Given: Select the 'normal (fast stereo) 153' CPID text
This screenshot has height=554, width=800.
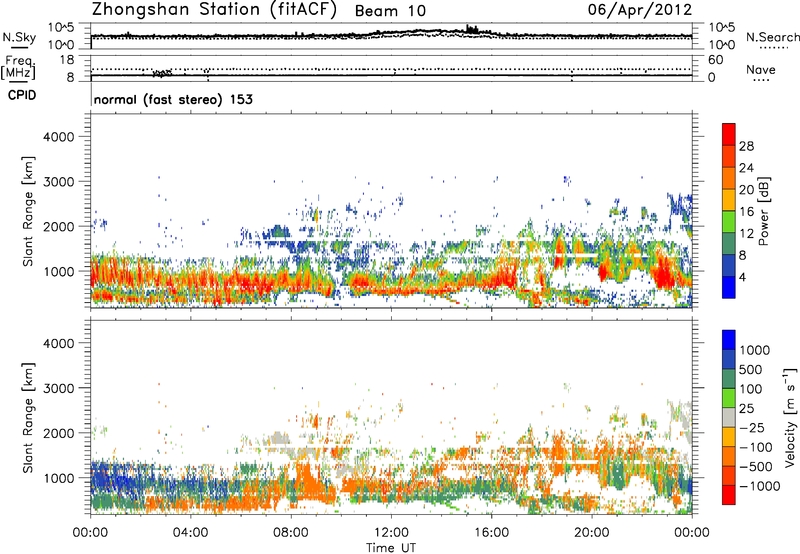Looking at the screenshot, I should click(173, 99).
